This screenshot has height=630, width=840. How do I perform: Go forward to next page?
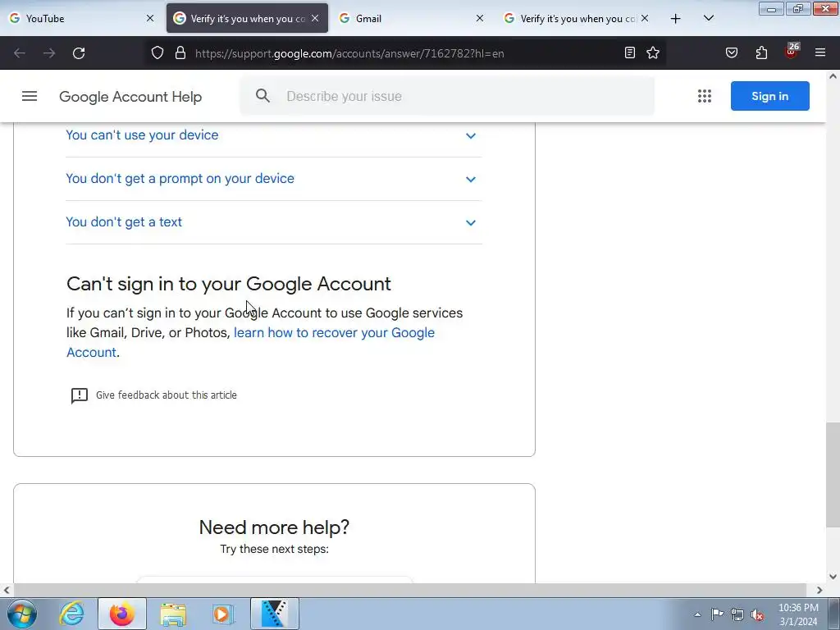(49, 53)
